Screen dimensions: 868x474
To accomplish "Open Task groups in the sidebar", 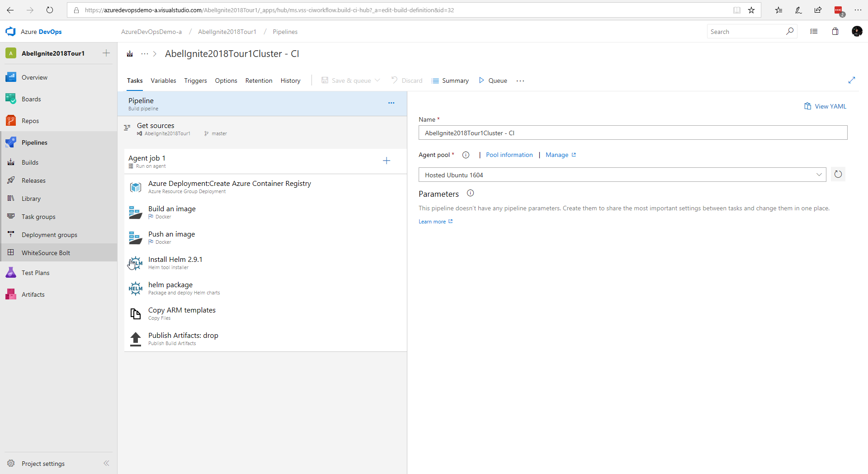I will pyautogui.click(x=38, y=217).
